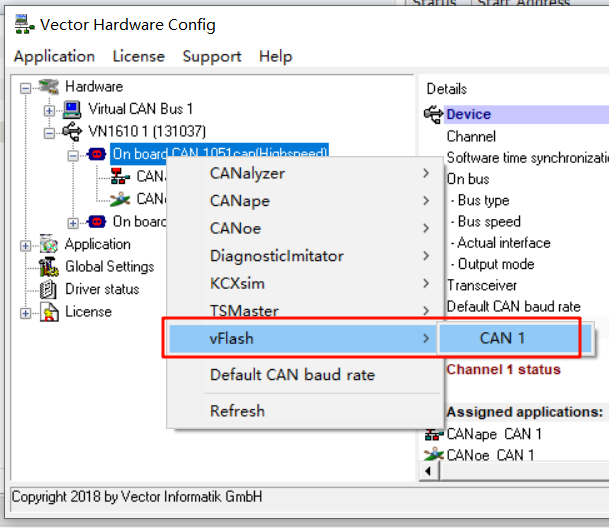Viewport: 609px width, 528px height.
Task: Click the Global Settings icon
Action: click(49, 267)
